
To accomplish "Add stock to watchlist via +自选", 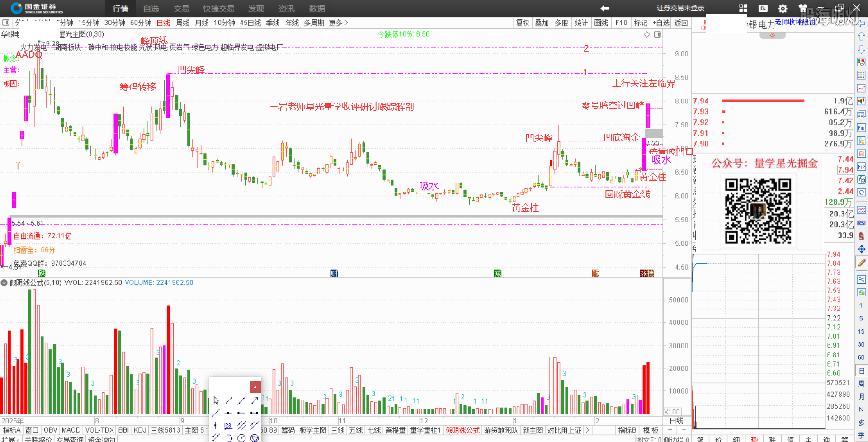I will pos(661,23).
